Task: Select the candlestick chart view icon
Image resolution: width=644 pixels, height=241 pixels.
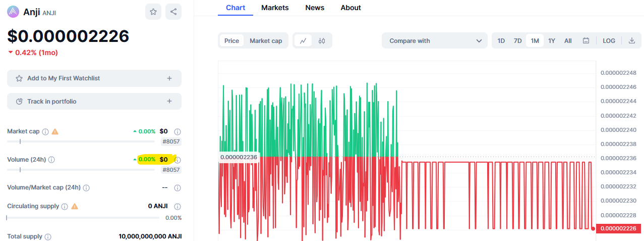Action: (322, 41)
